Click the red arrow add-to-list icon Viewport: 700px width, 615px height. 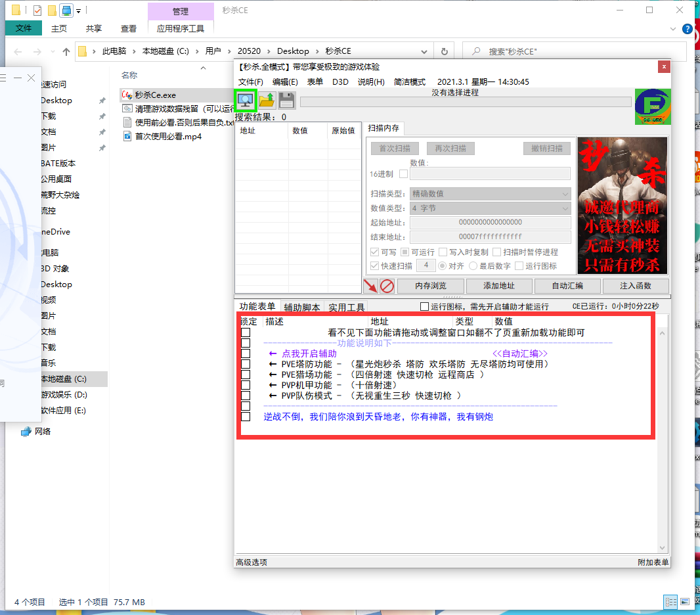371,286
